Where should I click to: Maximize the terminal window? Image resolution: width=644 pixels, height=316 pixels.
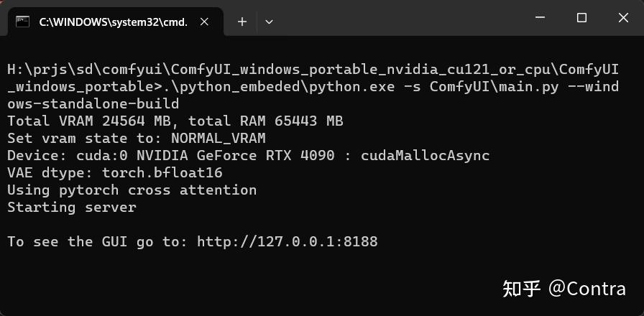click(x=581, y=18)
